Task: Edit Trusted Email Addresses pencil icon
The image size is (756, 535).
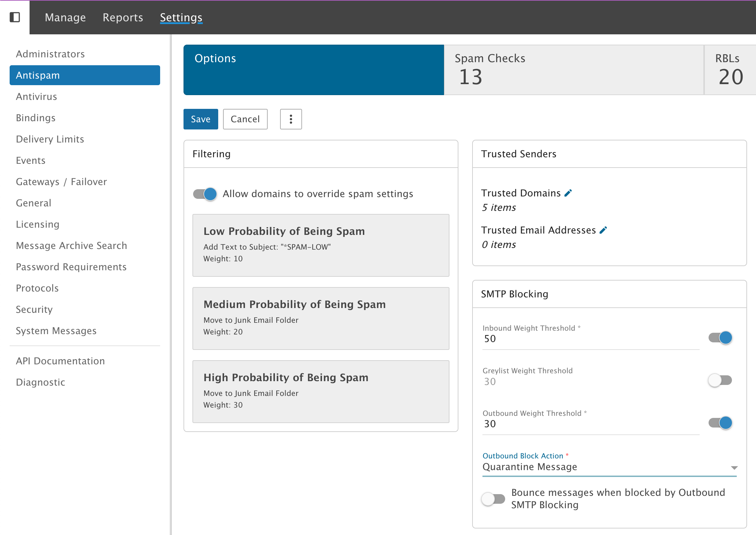Action: [603, 230]
